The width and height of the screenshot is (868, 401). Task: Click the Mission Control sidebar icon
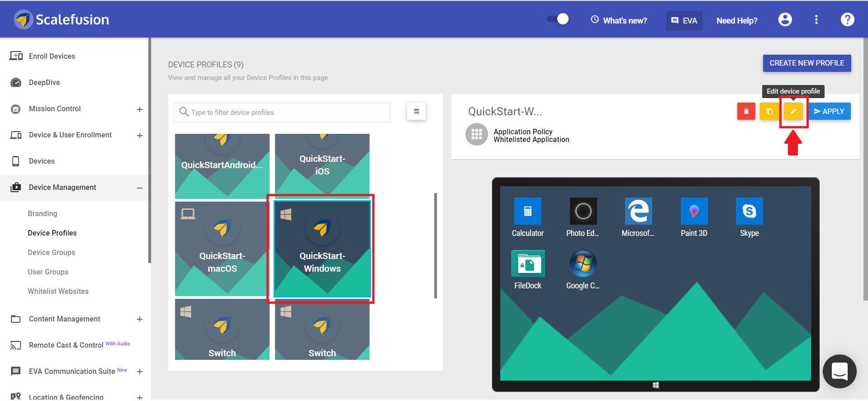point(16,109)
